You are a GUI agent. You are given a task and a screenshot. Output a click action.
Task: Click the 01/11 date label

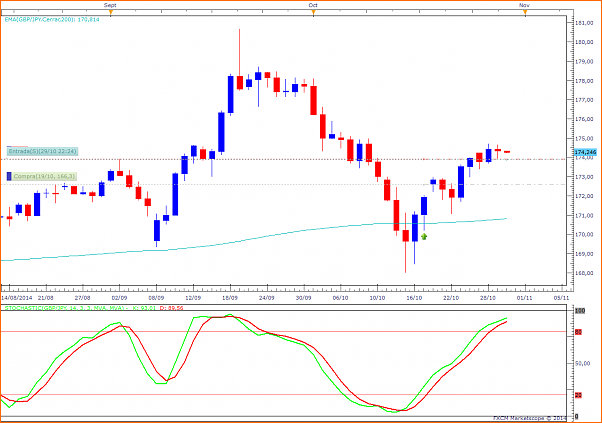point(525,298)
